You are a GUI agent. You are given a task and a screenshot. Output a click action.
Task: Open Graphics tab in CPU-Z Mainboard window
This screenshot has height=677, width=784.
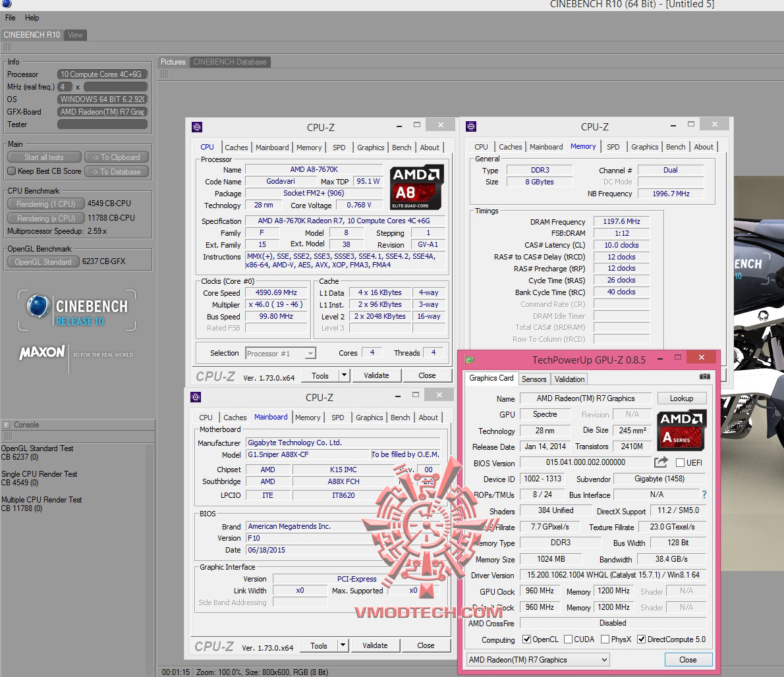point(370,417)
